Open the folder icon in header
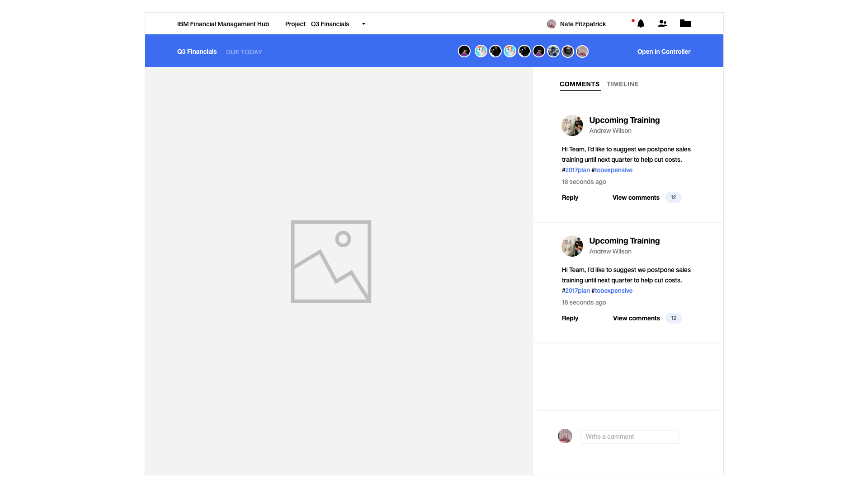This screenshot has width=868, height=488. click(685, 23)
